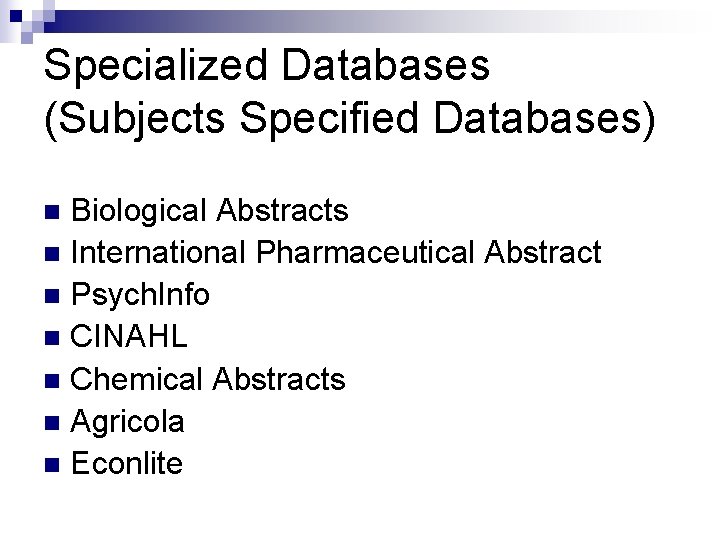Click the word Pharmaceutical in the second bullet

click(x=365, y=252)
